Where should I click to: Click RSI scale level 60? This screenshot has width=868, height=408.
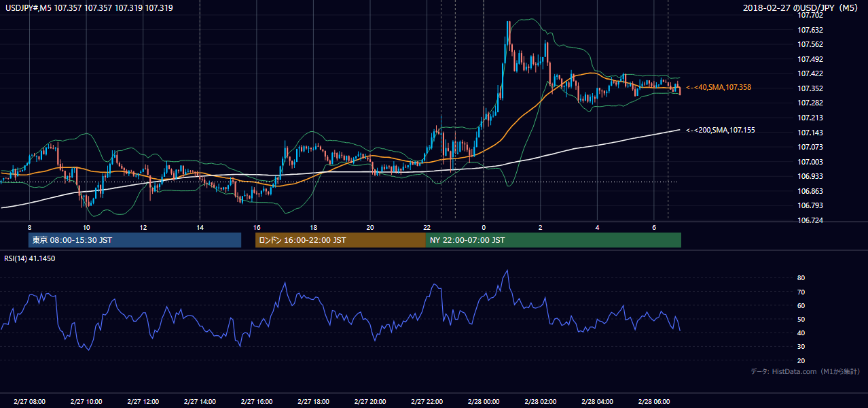(801, 305)
